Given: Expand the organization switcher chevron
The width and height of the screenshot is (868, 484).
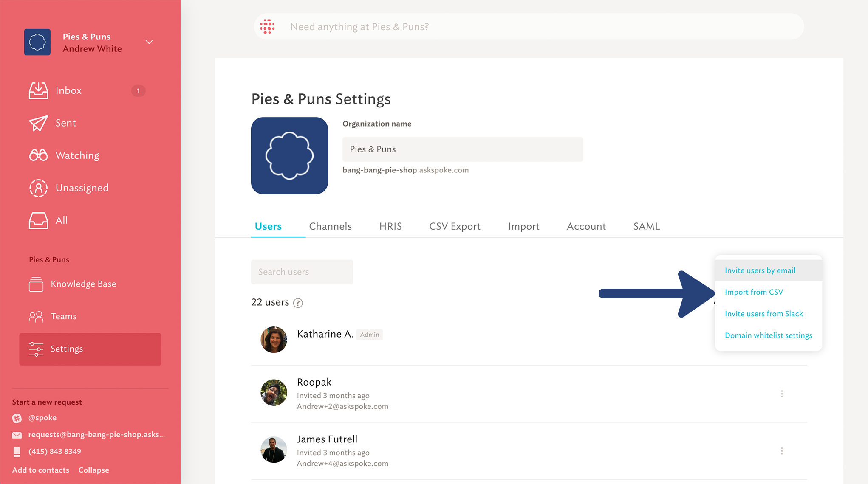Looking at the screenshot, I should point(149,42).
